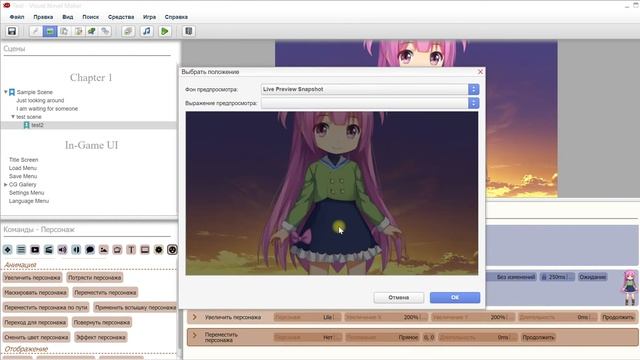Close the Выбрать положение dialog
The width and height of the screenshot is (640, 360).
pos(480,71)
